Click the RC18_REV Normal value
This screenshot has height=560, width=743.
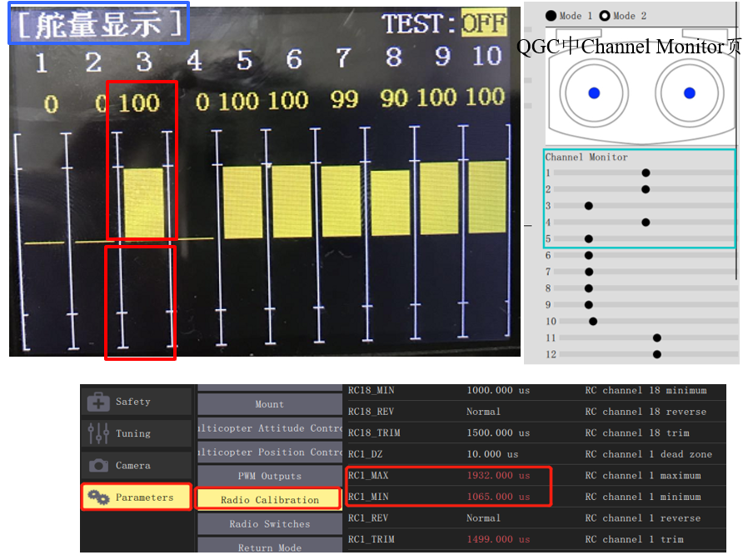pos(483,412)
